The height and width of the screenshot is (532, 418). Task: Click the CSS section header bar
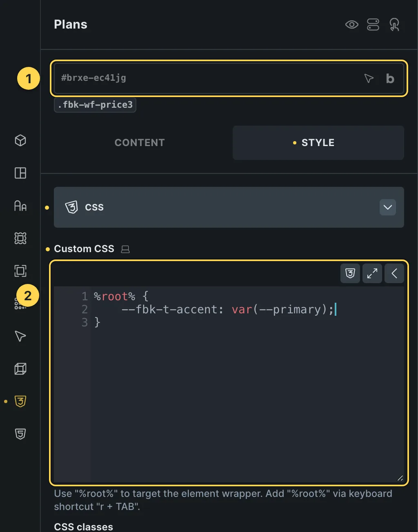(x=229, y=207)
